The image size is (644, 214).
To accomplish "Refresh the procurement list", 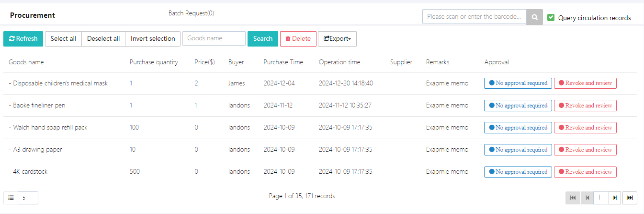I will [23, 39].
